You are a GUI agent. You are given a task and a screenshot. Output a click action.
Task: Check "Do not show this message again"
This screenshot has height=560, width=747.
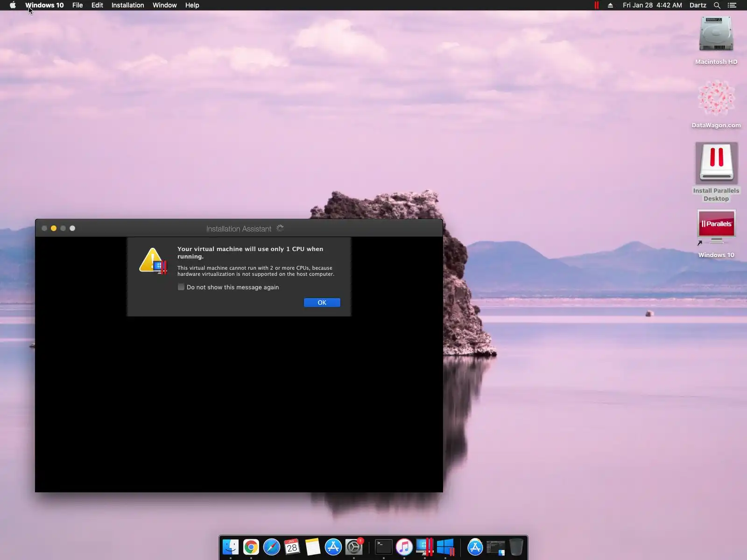point(181,287)
